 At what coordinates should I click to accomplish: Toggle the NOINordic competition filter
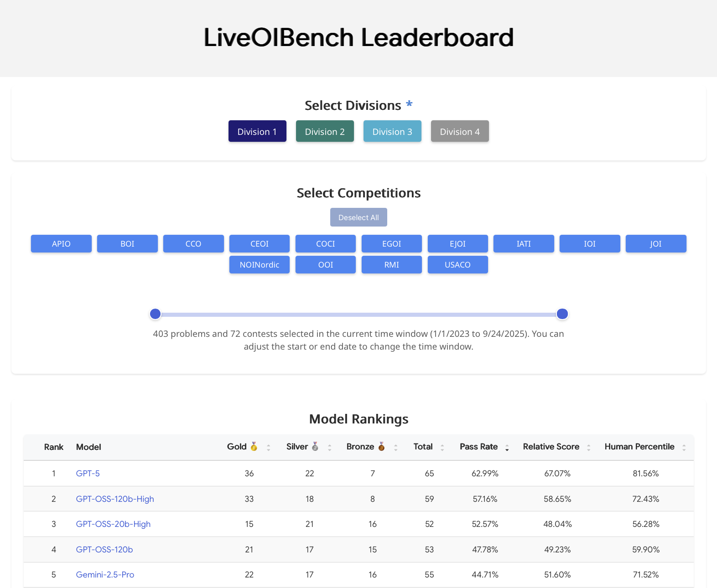pos(260,264)
